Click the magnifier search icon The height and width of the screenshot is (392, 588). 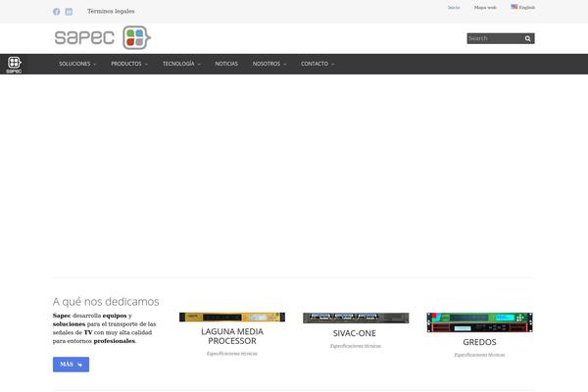[x=528, y=38]
